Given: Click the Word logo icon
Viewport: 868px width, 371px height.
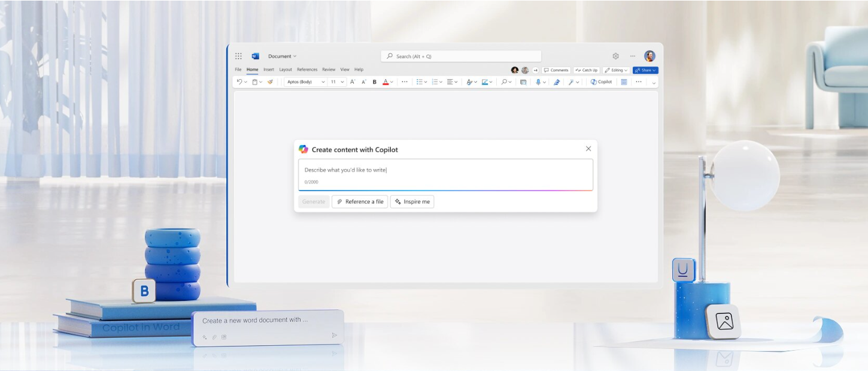Looking at the screenshot, I should pos(255,56).
